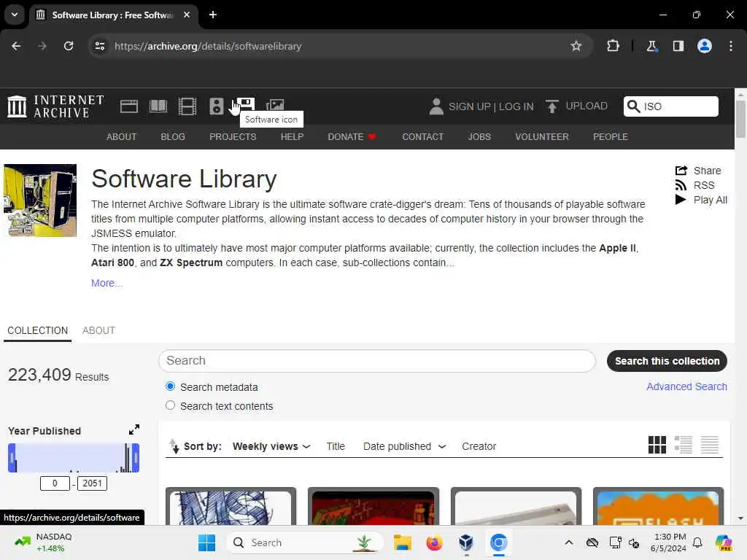This screenshot has height=560, width=747.
Task: Click the Upload arrow icon
Action: coord(551,106)
